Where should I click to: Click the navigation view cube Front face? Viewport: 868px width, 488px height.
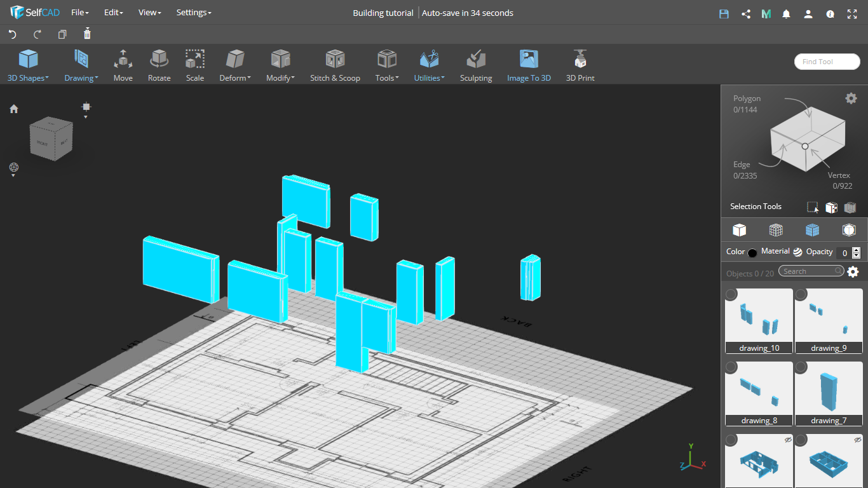[x=43, y=143]
